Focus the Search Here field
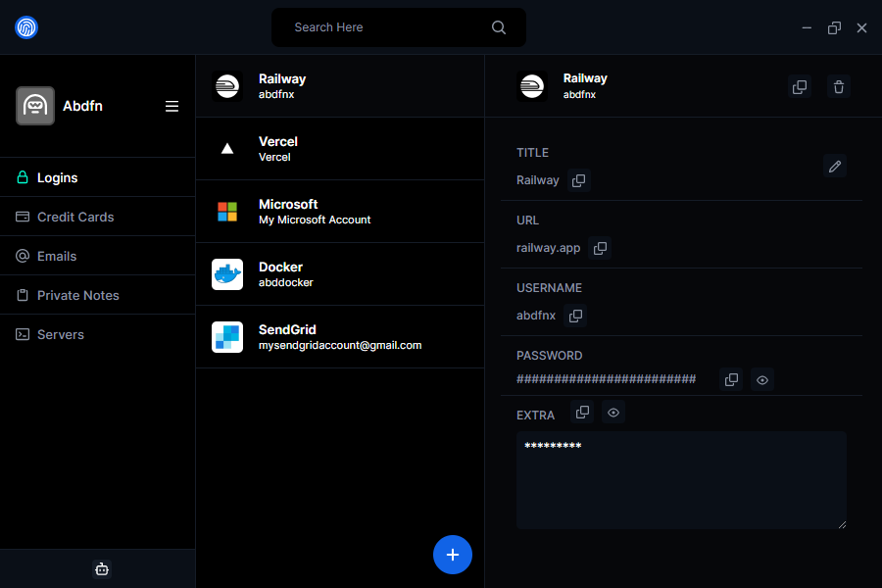 pos(398,27)
